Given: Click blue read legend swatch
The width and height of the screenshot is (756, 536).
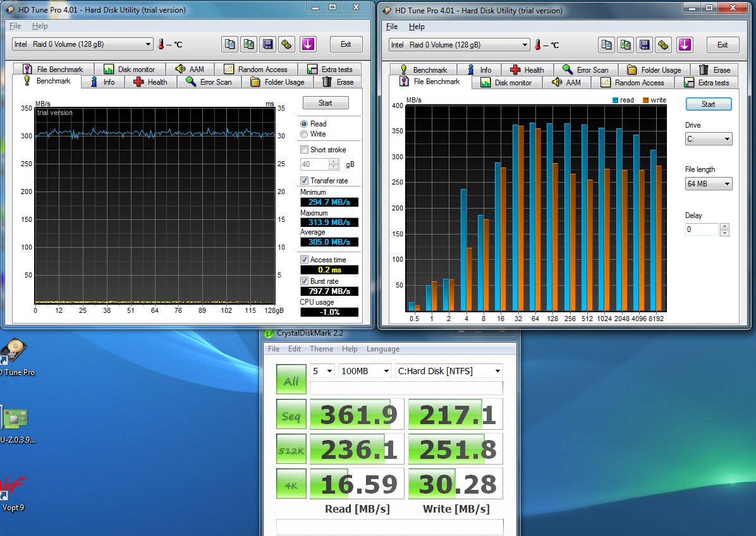Looking at the screenshot, I should point(615,100).
